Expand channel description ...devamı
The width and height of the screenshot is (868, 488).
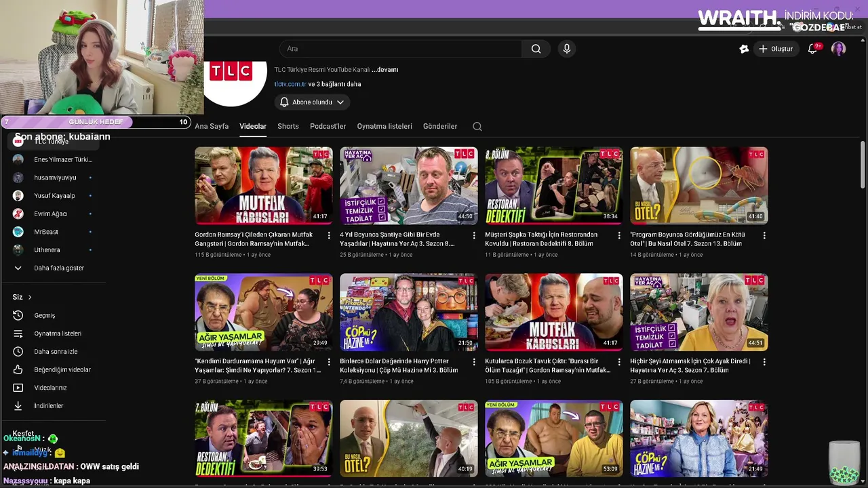[x=384, y=70]
